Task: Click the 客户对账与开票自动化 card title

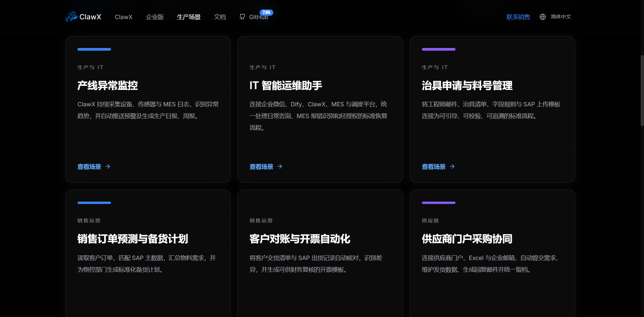Action: [300, 239]
